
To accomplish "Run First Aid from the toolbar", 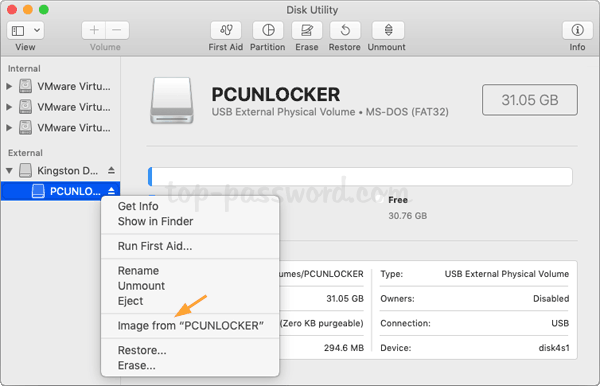I will point(226,30).
